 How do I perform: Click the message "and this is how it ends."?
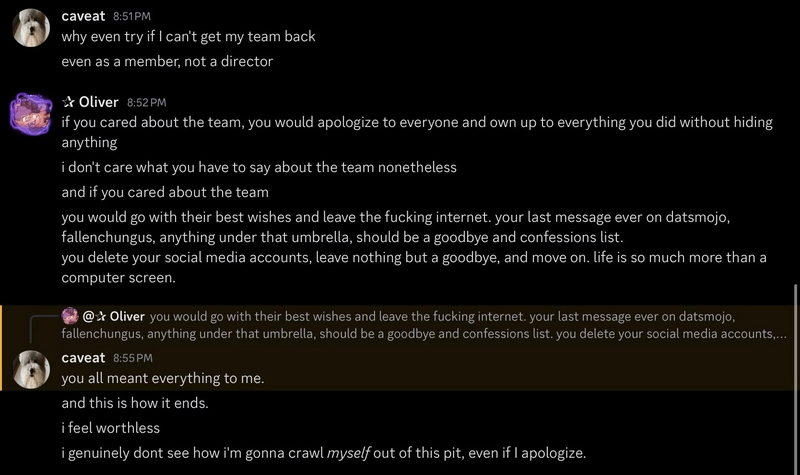(135, 403)
